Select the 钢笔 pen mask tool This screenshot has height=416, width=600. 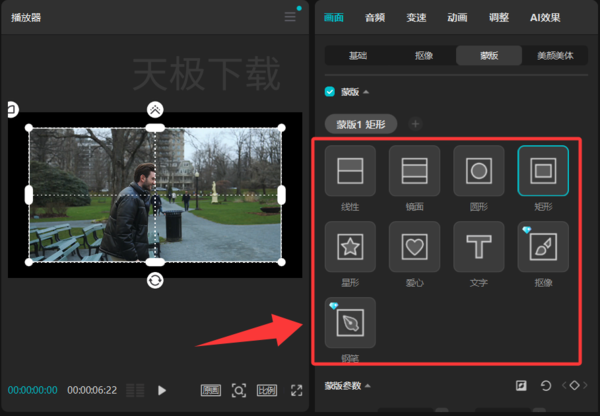(350, 323)
